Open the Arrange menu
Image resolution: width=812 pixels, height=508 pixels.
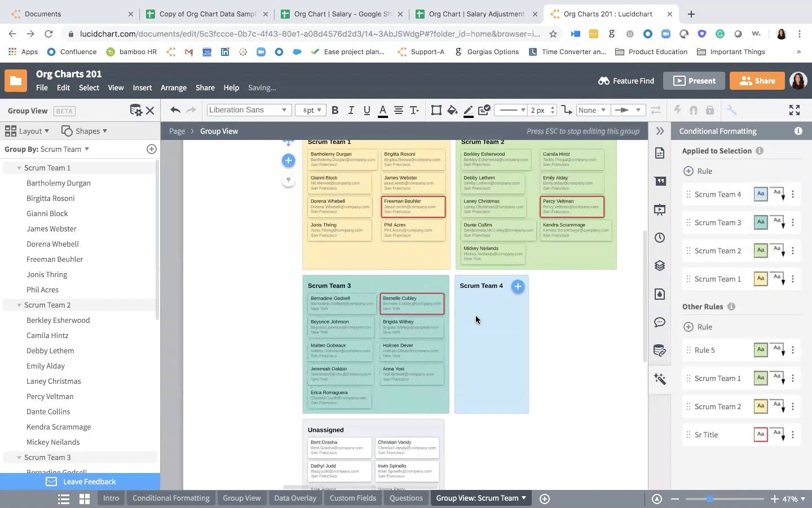coord(173,87)
